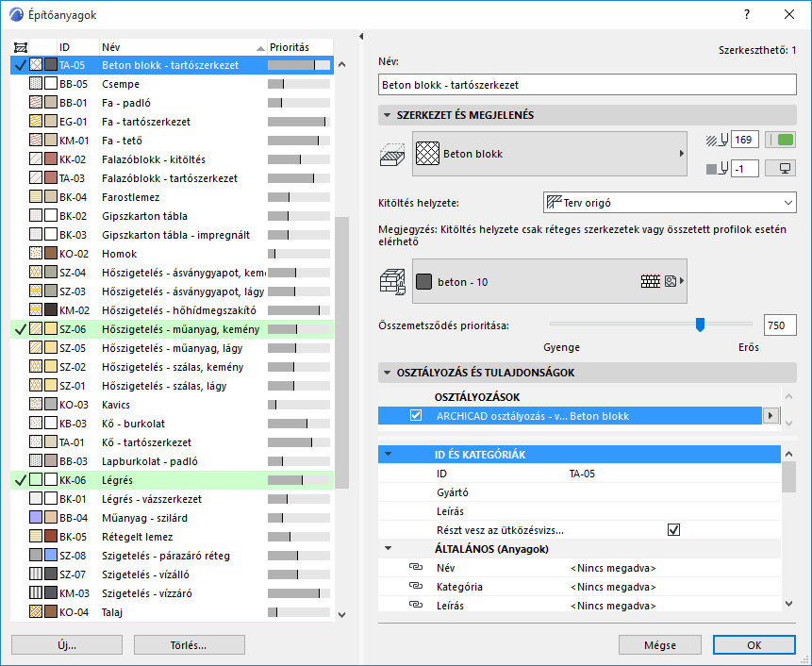Toggle the ARCHICAD osztályozás checkbox
The image size is (812, 666).
point(415,415)
